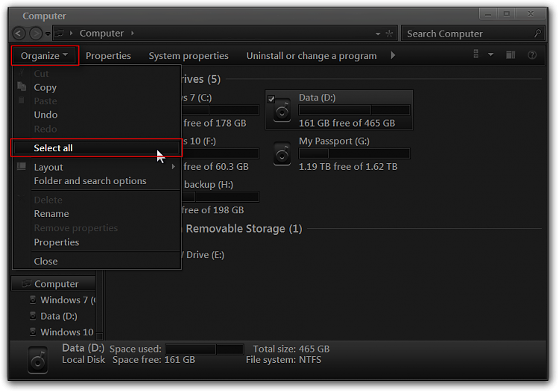Image resolution: width=559 pixels, height=392 pixels.
Task: Expand the chevron after Computer breadcrumb
Action: pos(132,33)
